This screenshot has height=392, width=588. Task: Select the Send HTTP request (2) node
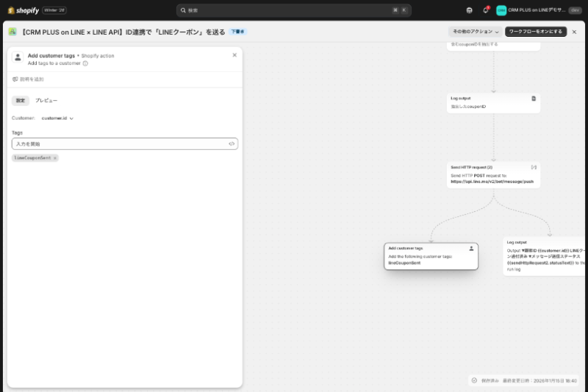(493, 174)
